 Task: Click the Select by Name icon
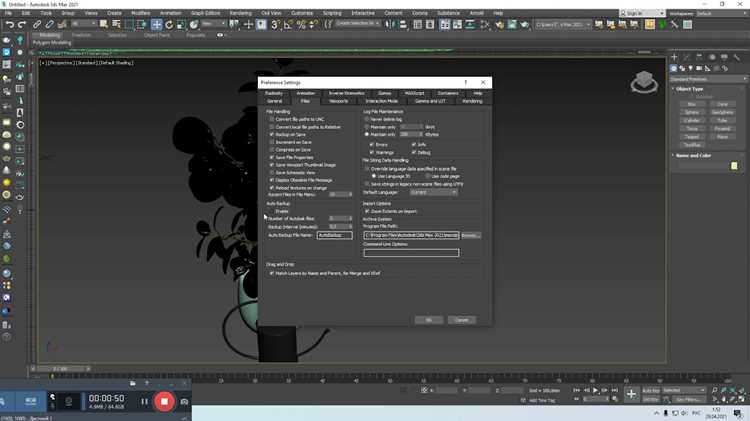[x=116, y=24]
